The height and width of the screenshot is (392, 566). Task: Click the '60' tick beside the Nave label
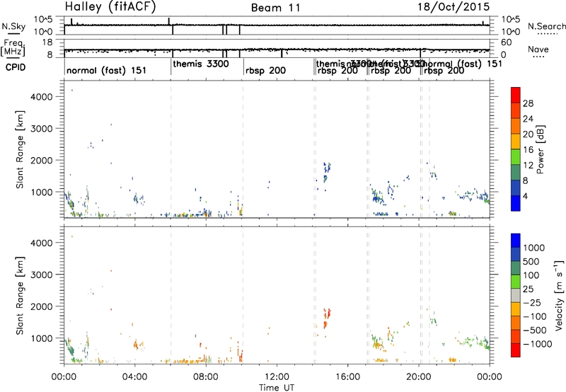tap(507, 42)
